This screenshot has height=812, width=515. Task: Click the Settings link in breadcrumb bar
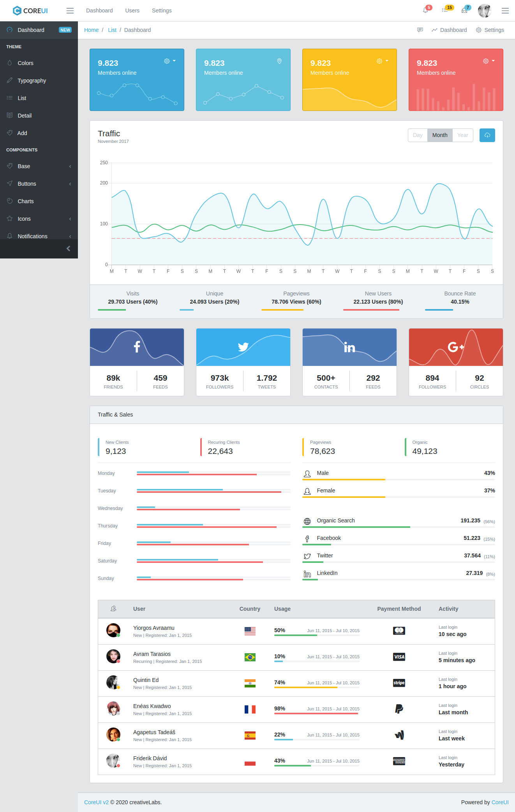point(490,30)
